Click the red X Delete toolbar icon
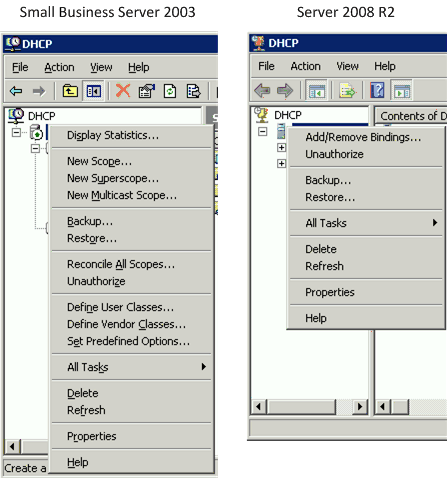Image resolution: width=447 pixels, height=478 pixels. click(123, 91)
